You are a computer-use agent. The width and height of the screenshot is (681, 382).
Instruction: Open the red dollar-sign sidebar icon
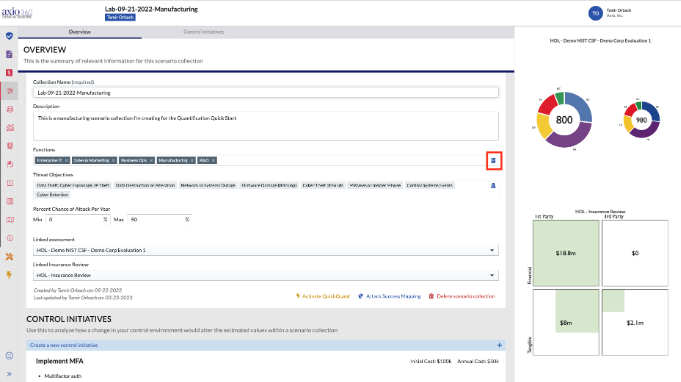point(9,72)
